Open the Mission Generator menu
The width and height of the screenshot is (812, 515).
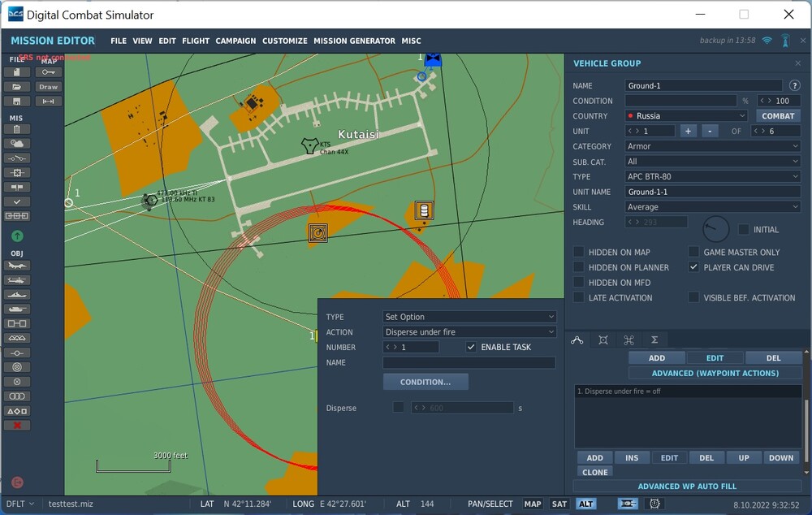point(356,41)
